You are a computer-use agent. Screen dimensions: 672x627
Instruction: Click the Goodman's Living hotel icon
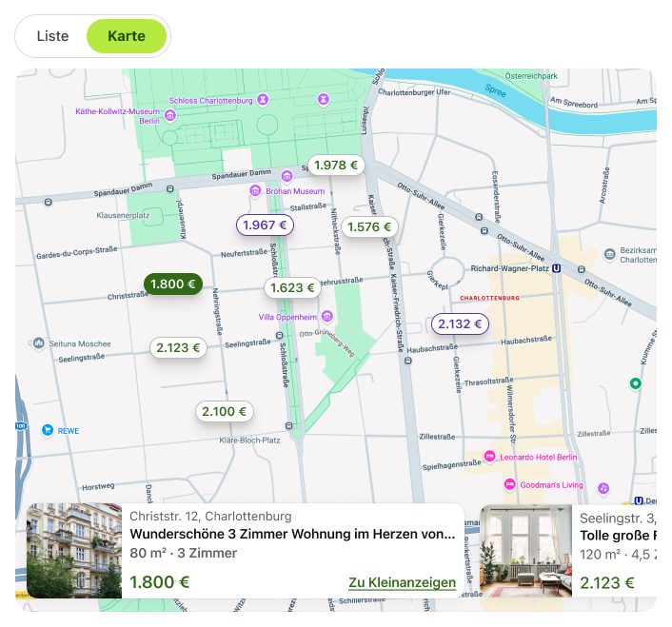[x=509, y=484]
